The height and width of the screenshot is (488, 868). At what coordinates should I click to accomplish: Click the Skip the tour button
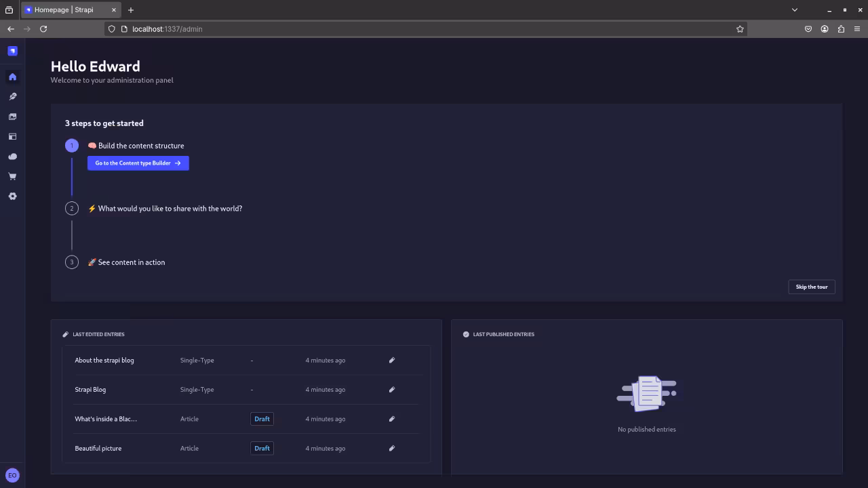tap(811, 287)
